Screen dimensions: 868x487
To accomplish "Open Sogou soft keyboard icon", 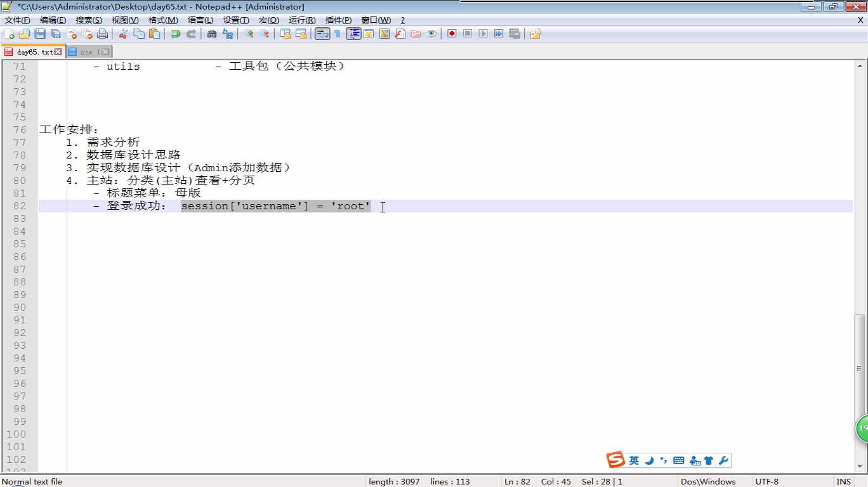I will [x=679, y=460].
